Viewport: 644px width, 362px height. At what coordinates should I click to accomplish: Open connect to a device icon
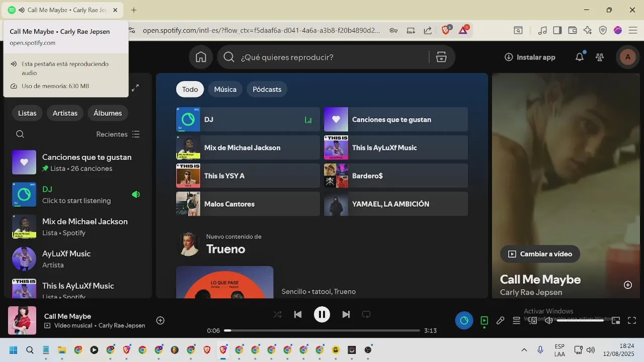[533, 321]
